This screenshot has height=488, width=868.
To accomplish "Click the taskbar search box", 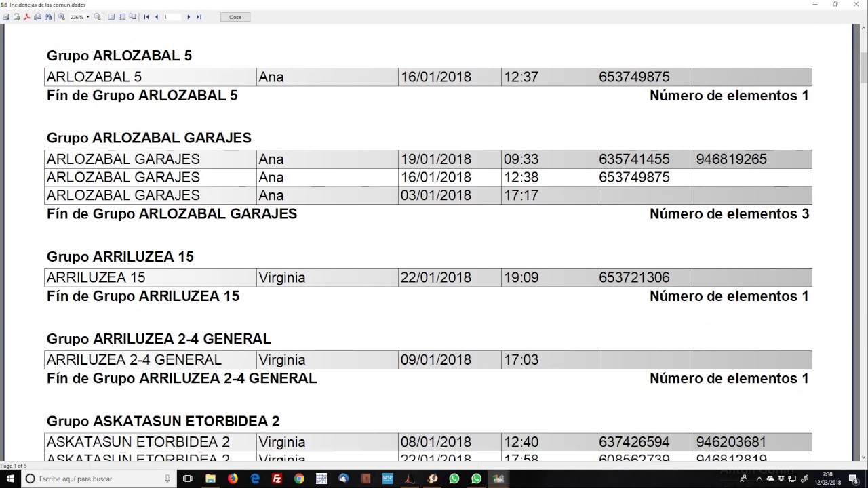I will click(x=98, y=479).
